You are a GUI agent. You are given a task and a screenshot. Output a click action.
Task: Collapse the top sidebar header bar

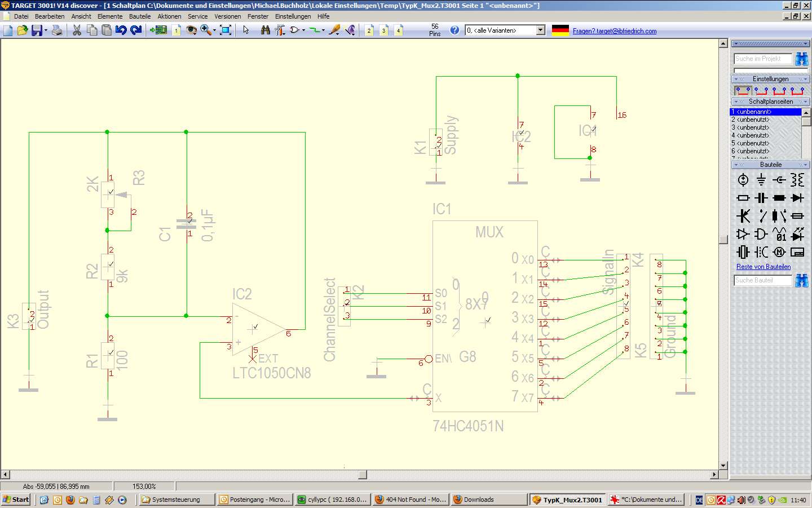(771, 43)
